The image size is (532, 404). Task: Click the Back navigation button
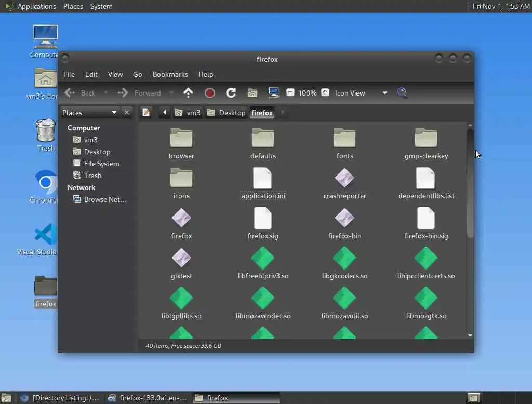80,92
